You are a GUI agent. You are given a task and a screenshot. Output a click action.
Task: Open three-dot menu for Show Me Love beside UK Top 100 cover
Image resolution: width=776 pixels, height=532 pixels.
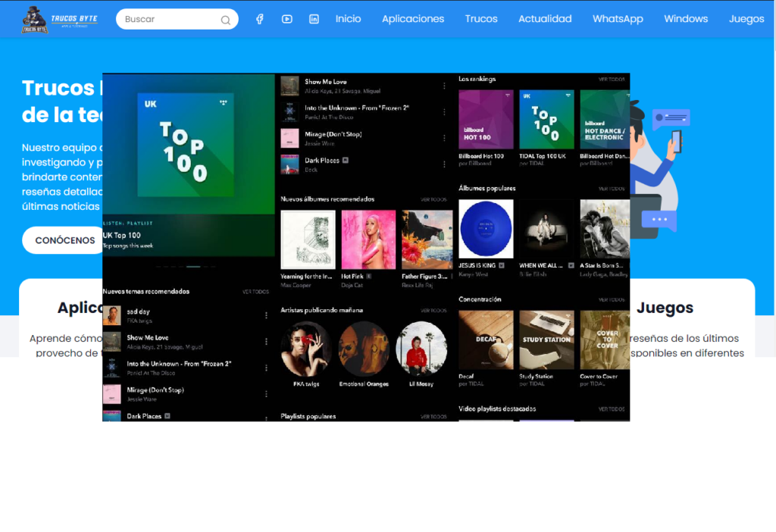pyautogui.click(x=444, y=86)
